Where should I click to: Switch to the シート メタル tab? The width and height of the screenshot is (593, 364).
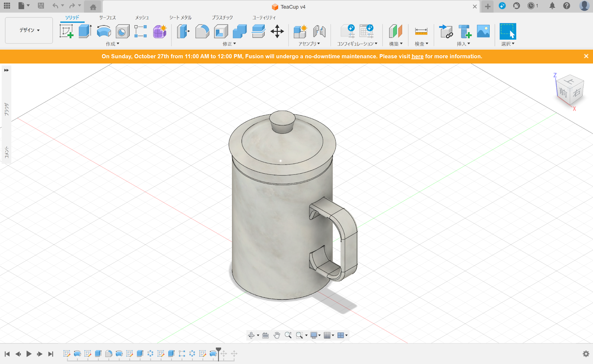coord(180,17)
